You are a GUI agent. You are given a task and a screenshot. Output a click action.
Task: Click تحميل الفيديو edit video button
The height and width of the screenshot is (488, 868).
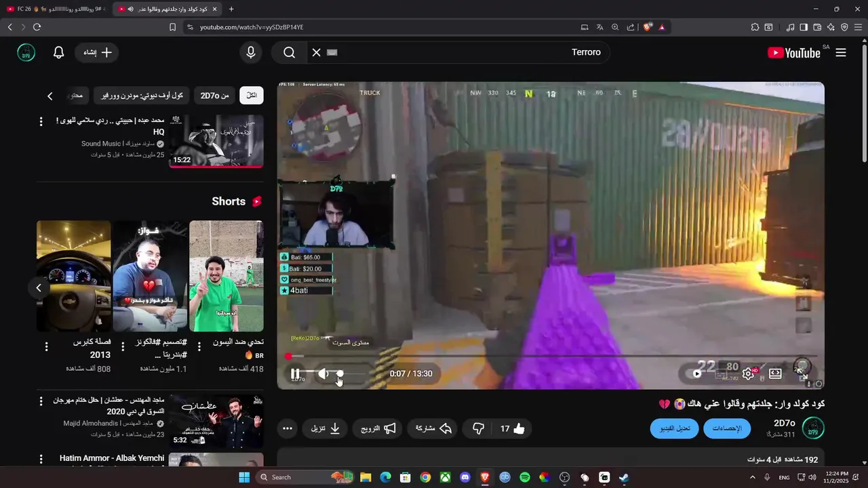point(674,428)
